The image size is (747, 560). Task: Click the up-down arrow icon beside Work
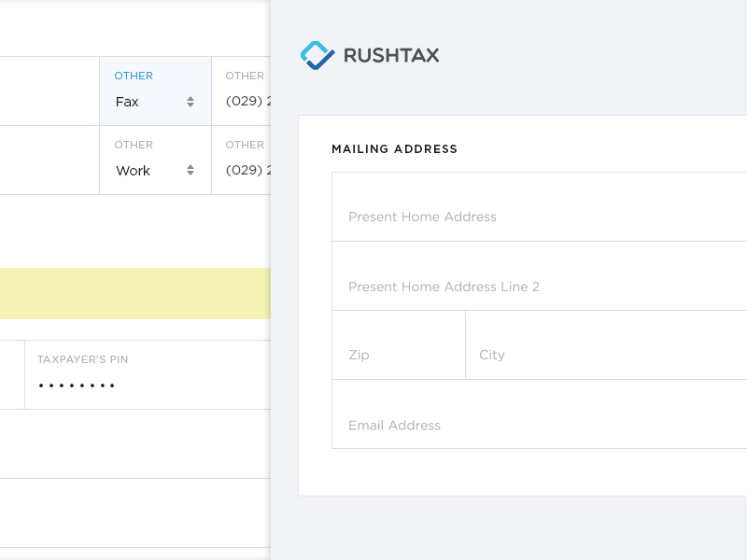[x=191, y=172]
